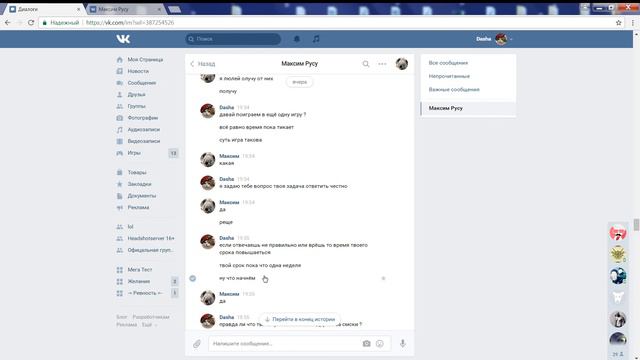The width and height of the screenshot is (640, 360).
Task: Open the Разработчикам footer link
Action: 151,317
